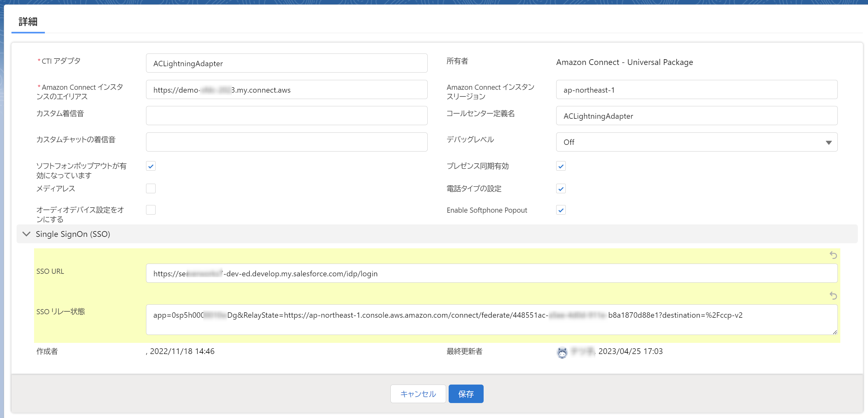Check オーディオデバイス設定をオンにする checkbox
Screen dimensions: 868x418
click(x=150, y=210)
